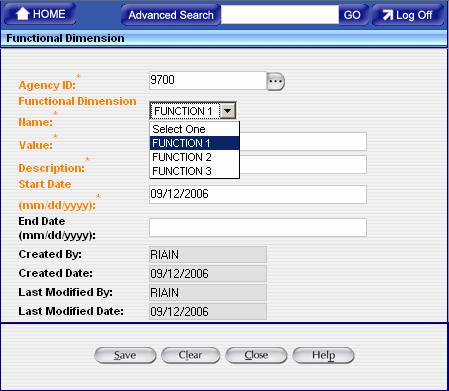The height and width of the screenshot is (391, 449).
Task: Open the Help page
Action: [323, 355]
